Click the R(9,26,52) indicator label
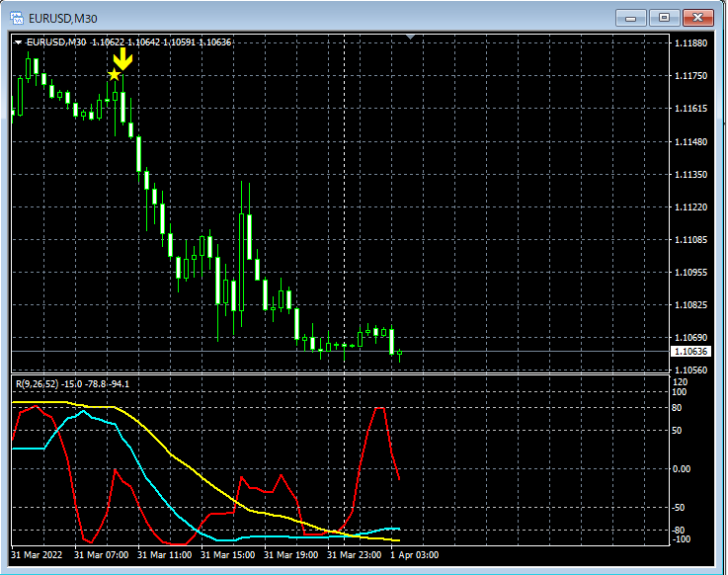This screenshot has width=728, height=575. [x=72, y=384]
